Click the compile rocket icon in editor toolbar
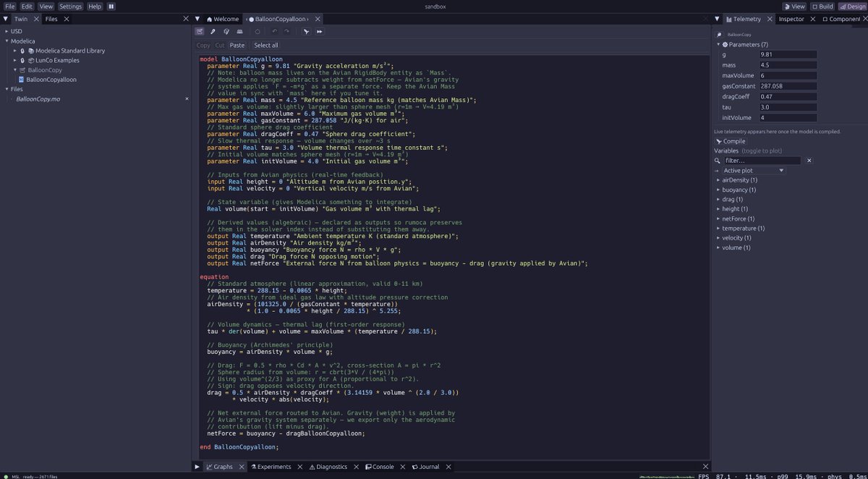Image resolution: width=868 pixels, height=479 pixels. [306, 31]
